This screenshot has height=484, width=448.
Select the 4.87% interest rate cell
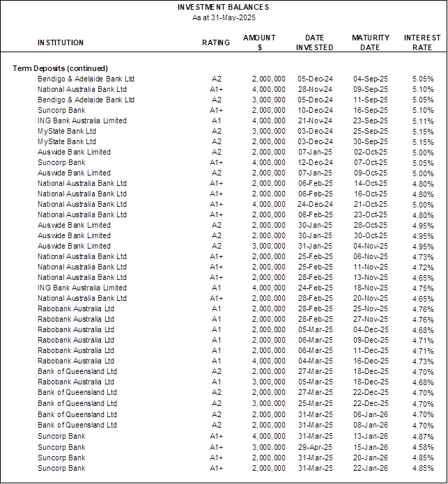pyautogui.click(x=423, y=437)
